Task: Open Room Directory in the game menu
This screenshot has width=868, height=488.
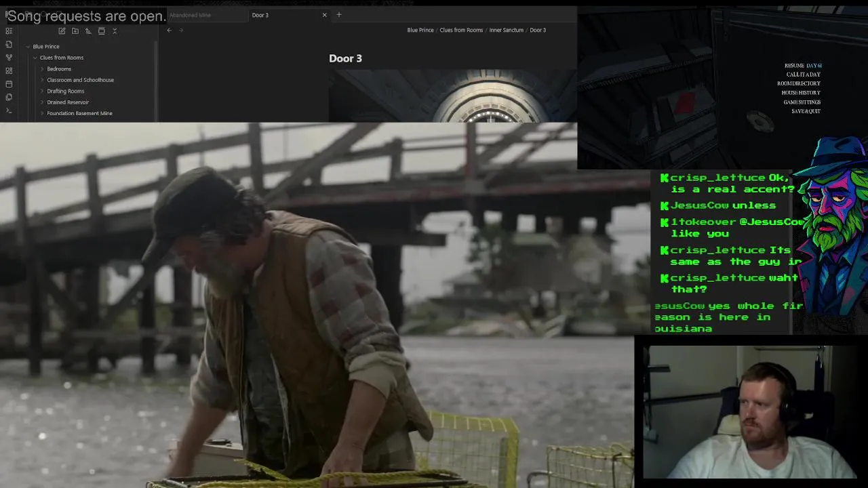Action: (x=799, y=83)
